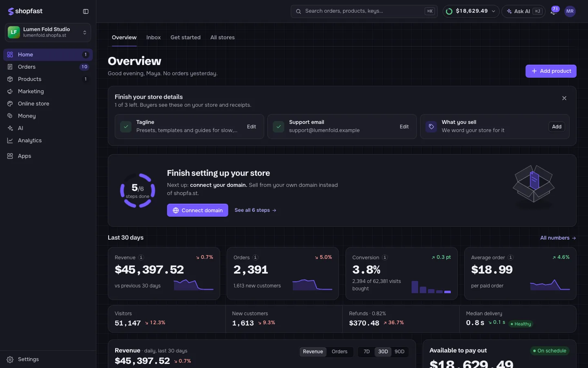Open the Money section
588x368 pixels.
click(x=48, y=116)
